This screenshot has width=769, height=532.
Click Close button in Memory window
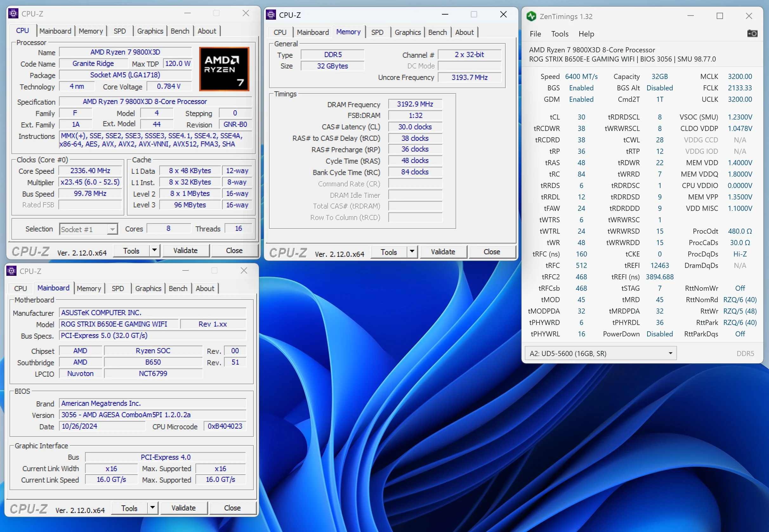[x=492, y=252]
